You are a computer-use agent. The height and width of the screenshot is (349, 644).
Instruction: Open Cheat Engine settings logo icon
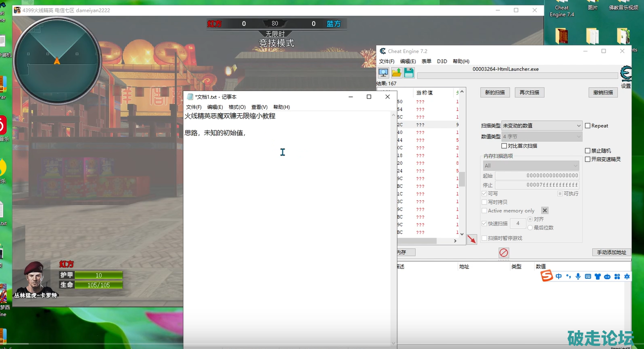point(626,74)
